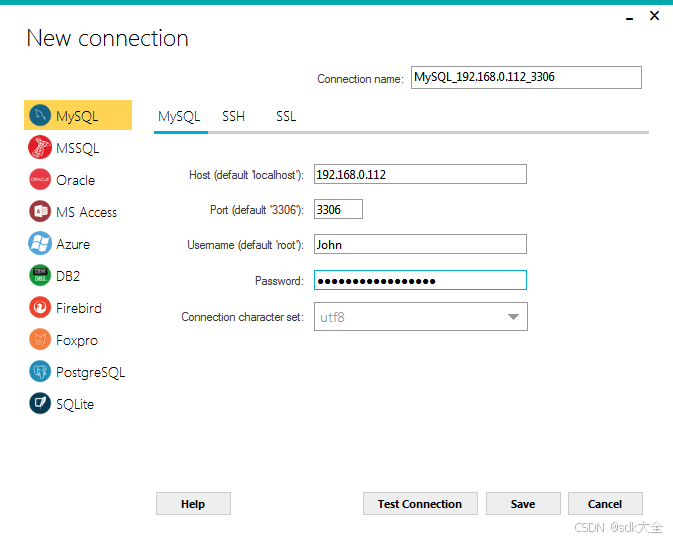Screen dimensions: 673x541
Task: Click into the Host input field
Action: (x=420, y=174)
